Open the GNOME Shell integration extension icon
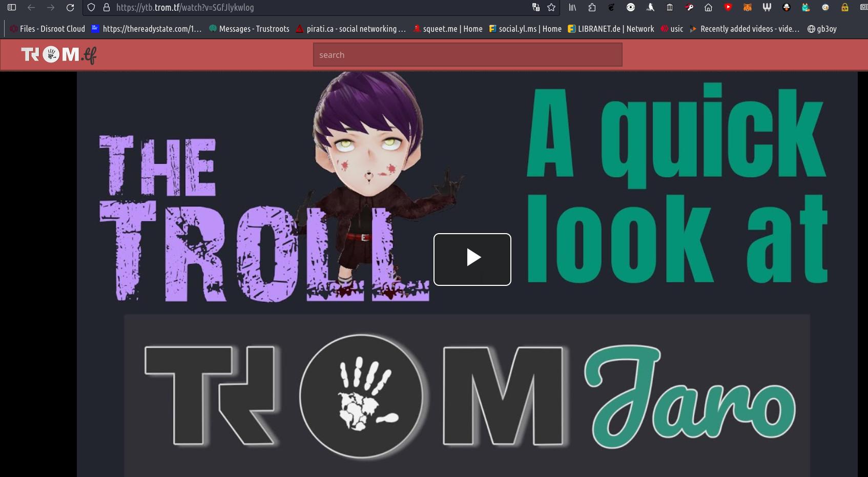Screen dimensions: 868x477 pyautogui.click(x=612, y=8)
